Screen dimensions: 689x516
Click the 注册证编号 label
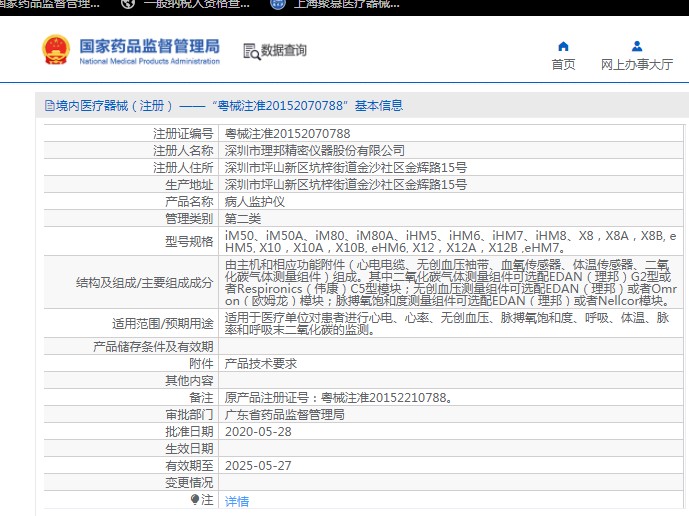point(183,134)
